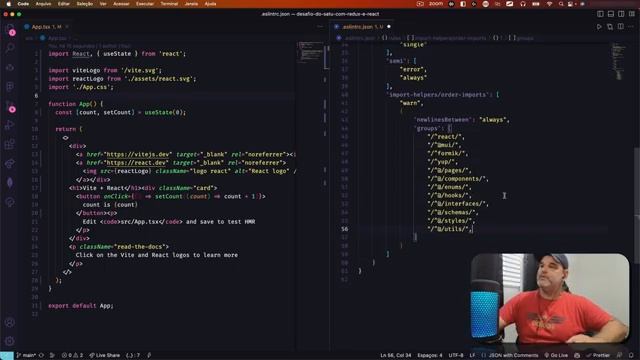The image size is (640, 360).
Task: Click the macOS Spotlight search icon
Action: click(x=561, y=4)
